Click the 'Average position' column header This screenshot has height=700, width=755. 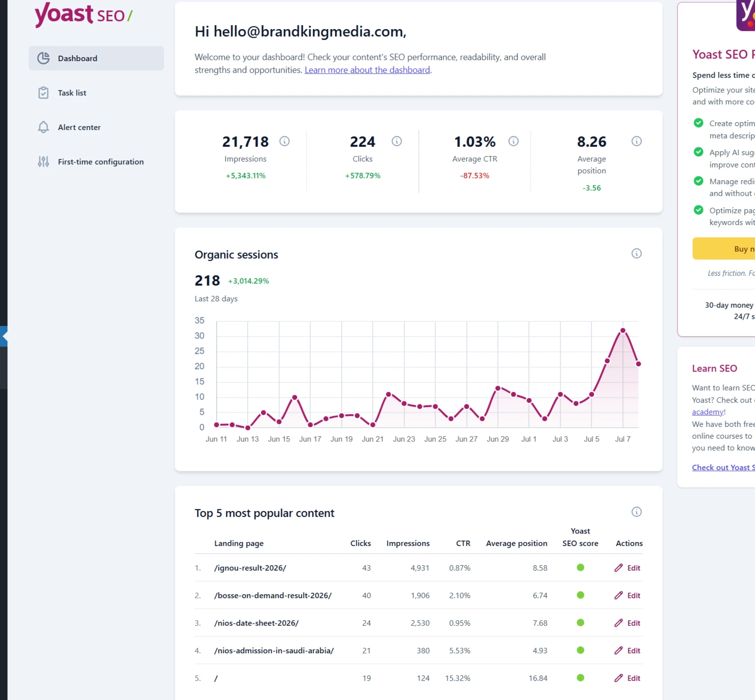(517, 543)
